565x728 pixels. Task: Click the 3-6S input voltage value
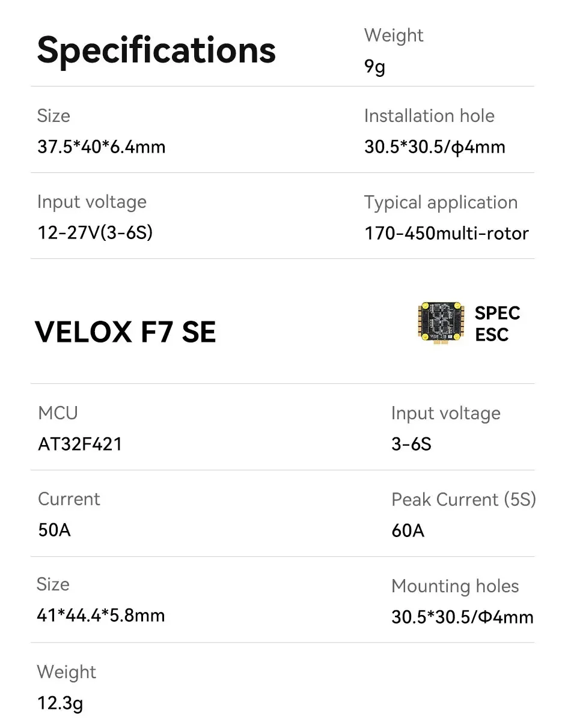point(411,444)
